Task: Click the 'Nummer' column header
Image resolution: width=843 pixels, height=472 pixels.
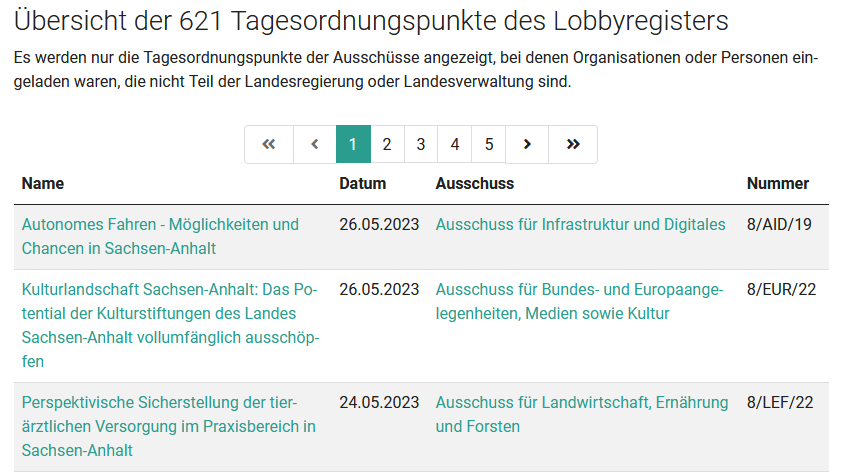Action: point(778,183)
